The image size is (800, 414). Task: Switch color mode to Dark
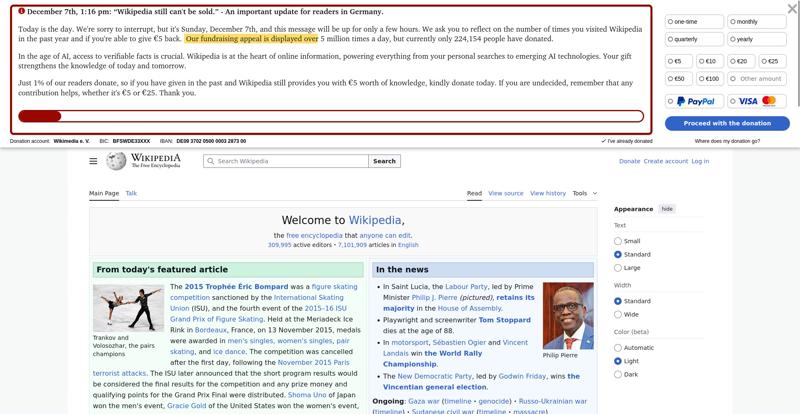[x=617, y=375]
